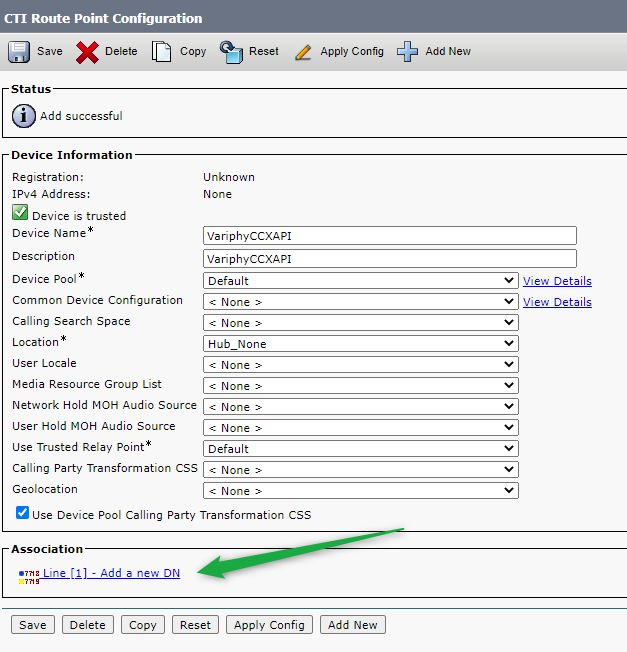Click the Reset icon in the toolbar
Screen dimensions: 627x652
(x=231, y=52)
